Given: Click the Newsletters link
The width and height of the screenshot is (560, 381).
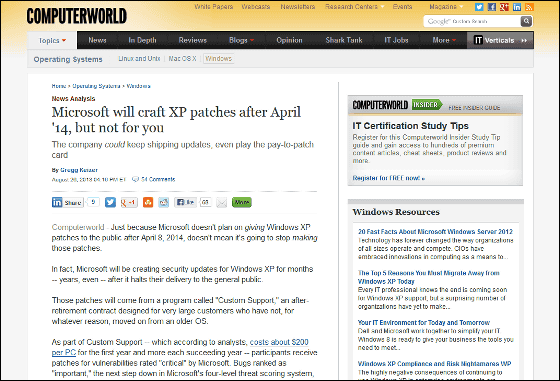Looking at the screenshot, I should click(x=298, y=7).
